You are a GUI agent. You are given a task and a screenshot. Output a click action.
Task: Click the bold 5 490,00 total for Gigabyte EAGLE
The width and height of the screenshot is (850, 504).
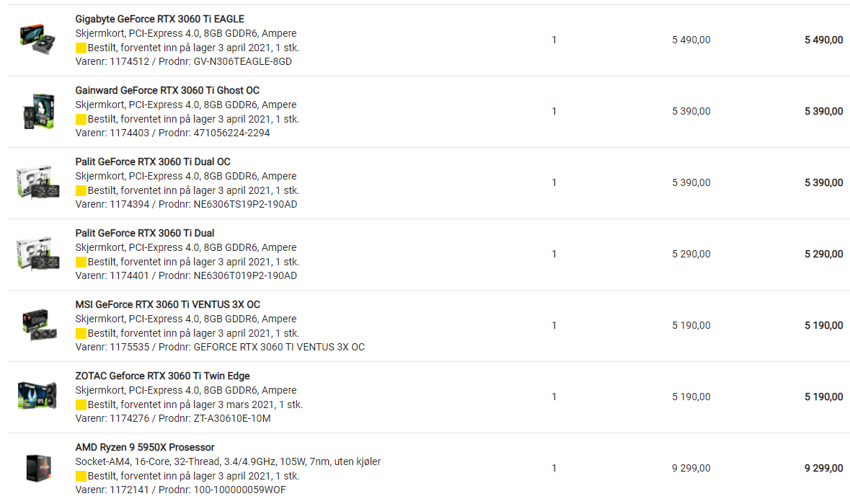(823, 40)
